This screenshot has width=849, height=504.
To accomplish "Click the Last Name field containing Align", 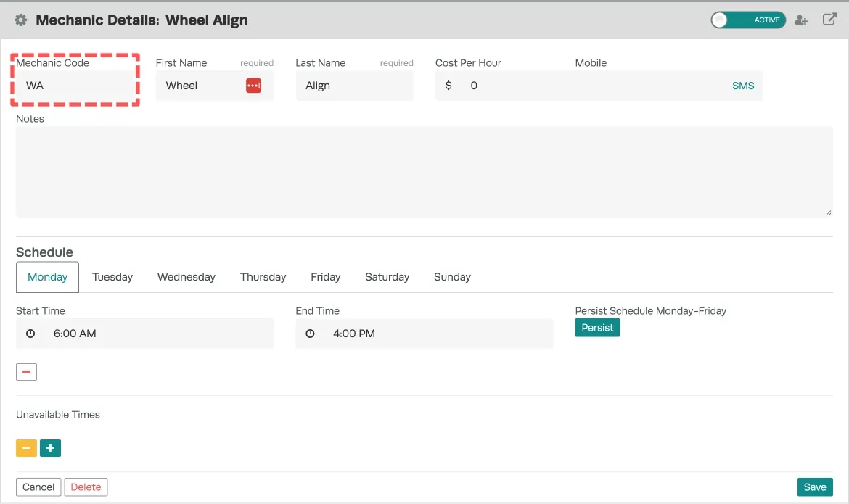I will pos(354,86).
